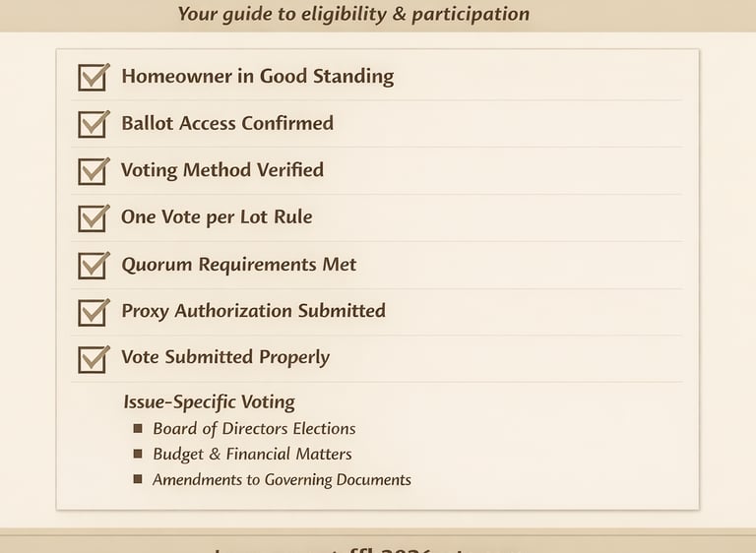Screen dimensions: 756x553
Task: Click the Vote Submitted Properly label
Action: tap(224, 357)
